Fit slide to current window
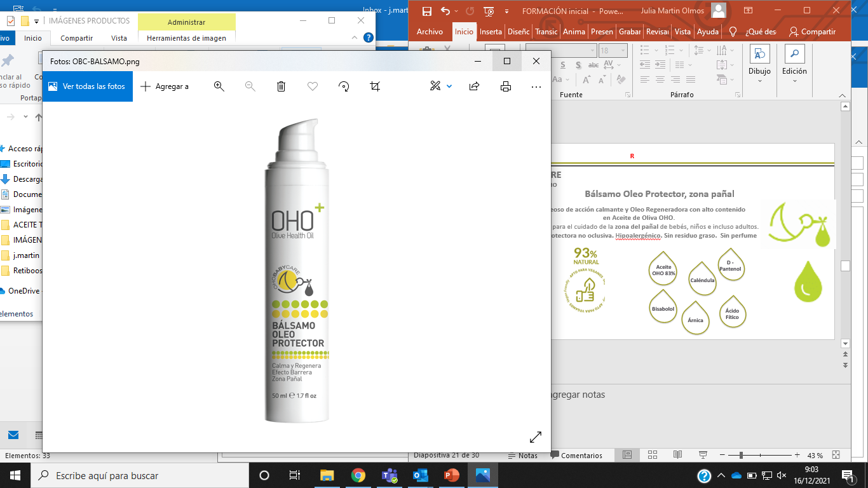 pyautogui.click(x=836, y=455)
